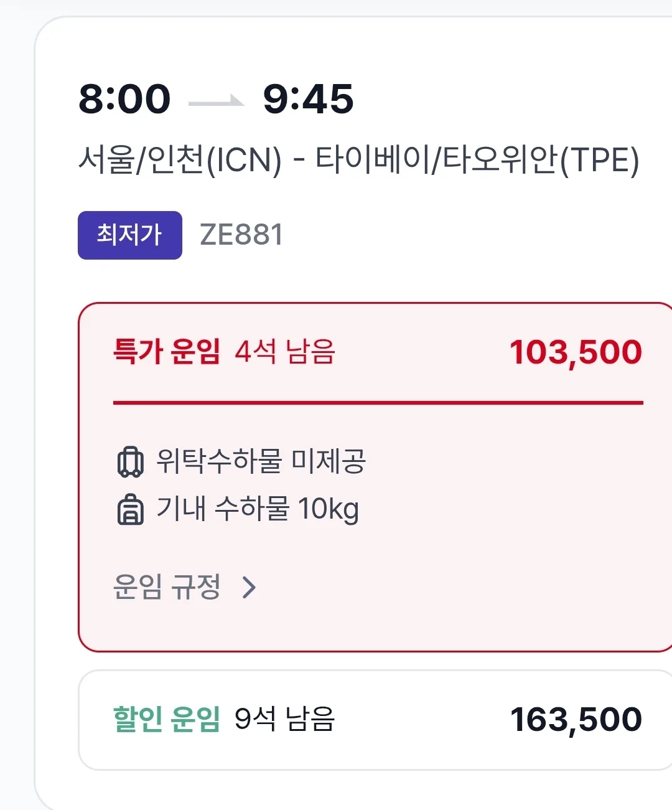
Task: Click the 9:45 arrival time
Action: click(x=308, y=99)
